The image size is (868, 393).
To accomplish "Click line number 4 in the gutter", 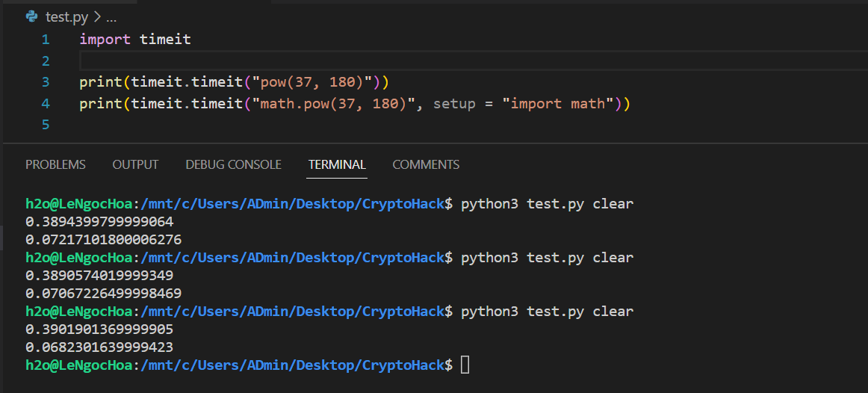I will [x=46, y=104].
